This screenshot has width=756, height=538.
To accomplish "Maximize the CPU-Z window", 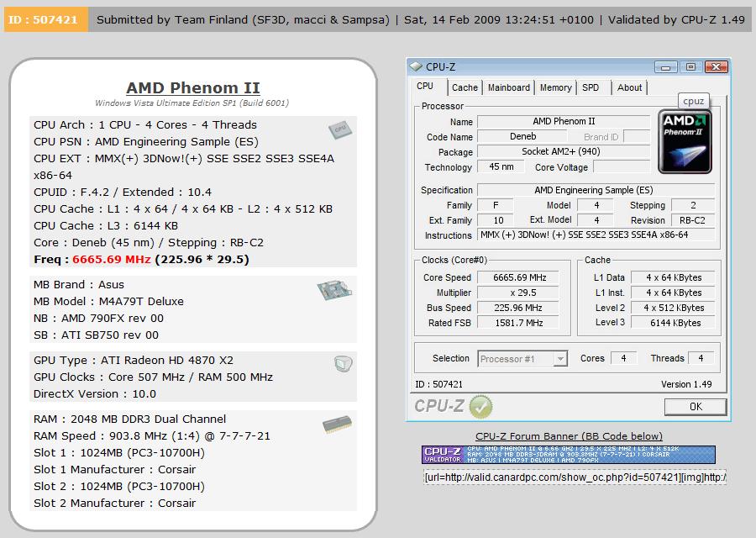I will tap(690, 67).
